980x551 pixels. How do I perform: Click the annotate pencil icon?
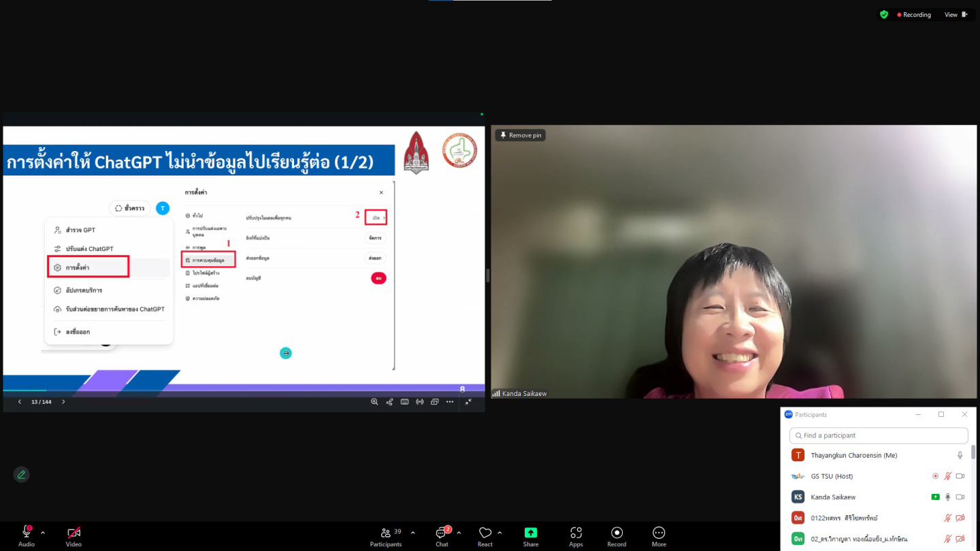[x=21, y=475]
